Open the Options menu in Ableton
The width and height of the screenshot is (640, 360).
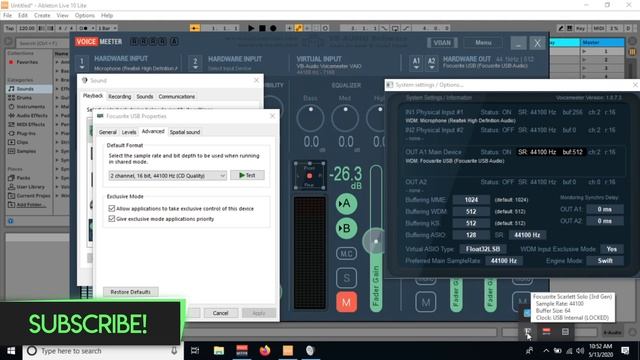(84, 16)
